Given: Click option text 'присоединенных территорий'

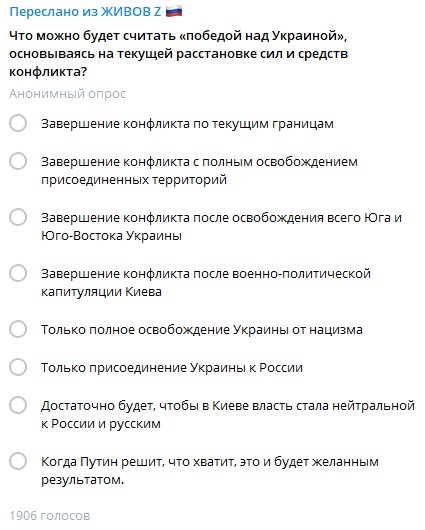Looking at the screenshot, I should 134,179.
